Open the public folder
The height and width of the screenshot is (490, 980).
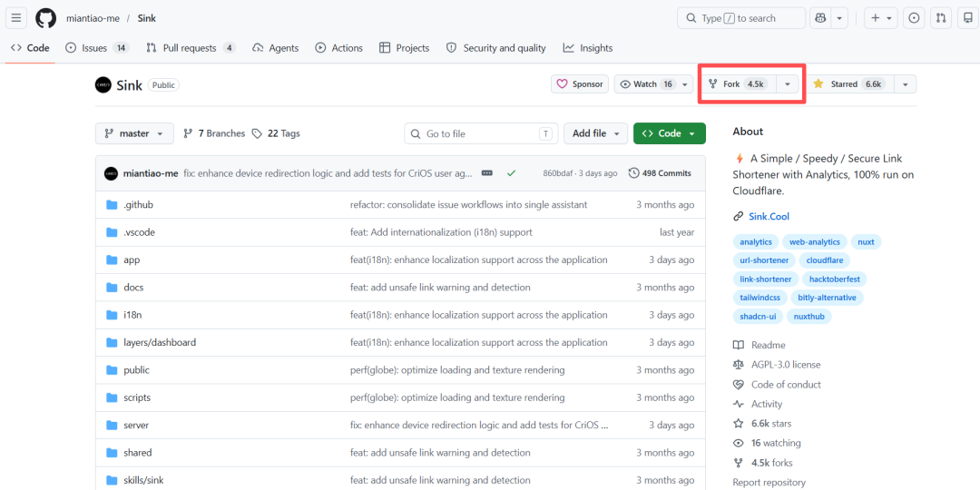pyautogui.click(x=136, y=370)
